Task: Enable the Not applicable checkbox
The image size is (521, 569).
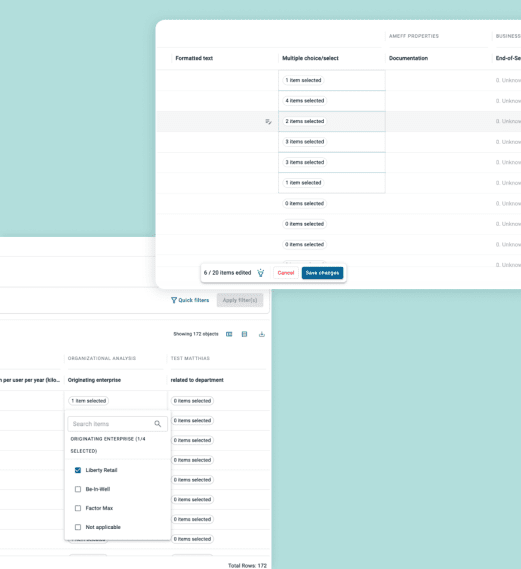Action: (x=78, y=527)
